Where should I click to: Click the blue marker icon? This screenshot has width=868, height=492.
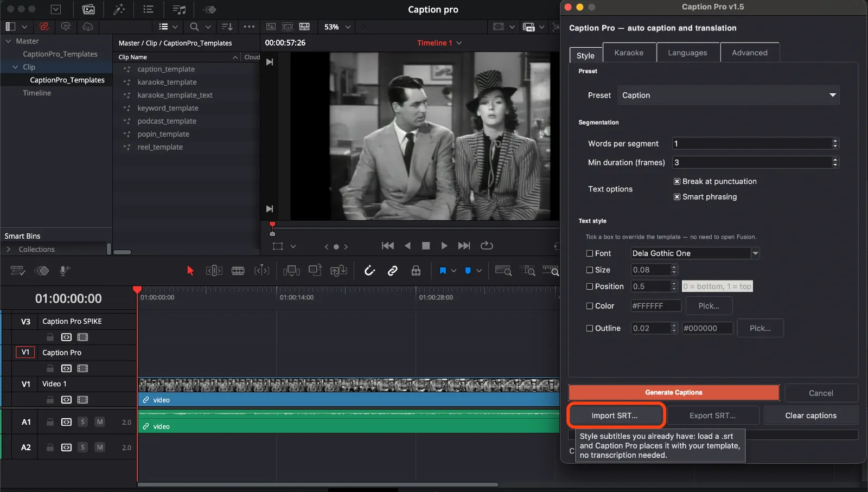(x=468, y=271)
